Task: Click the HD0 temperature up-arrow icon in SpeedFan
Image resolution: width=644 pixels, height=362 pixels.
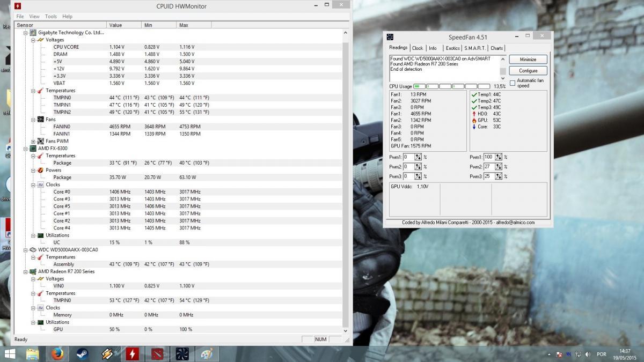Action: click(x=474, y=114)
